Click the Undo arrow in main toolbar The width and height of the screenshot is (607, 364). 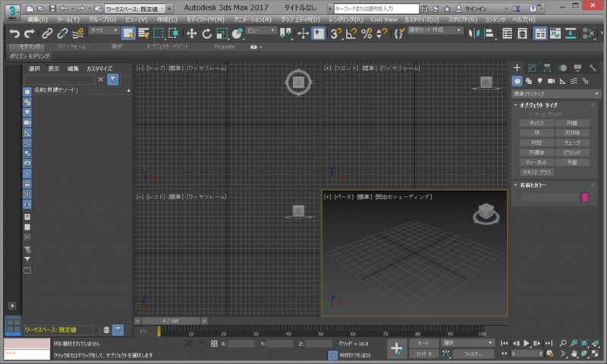[x=14, y=33]
